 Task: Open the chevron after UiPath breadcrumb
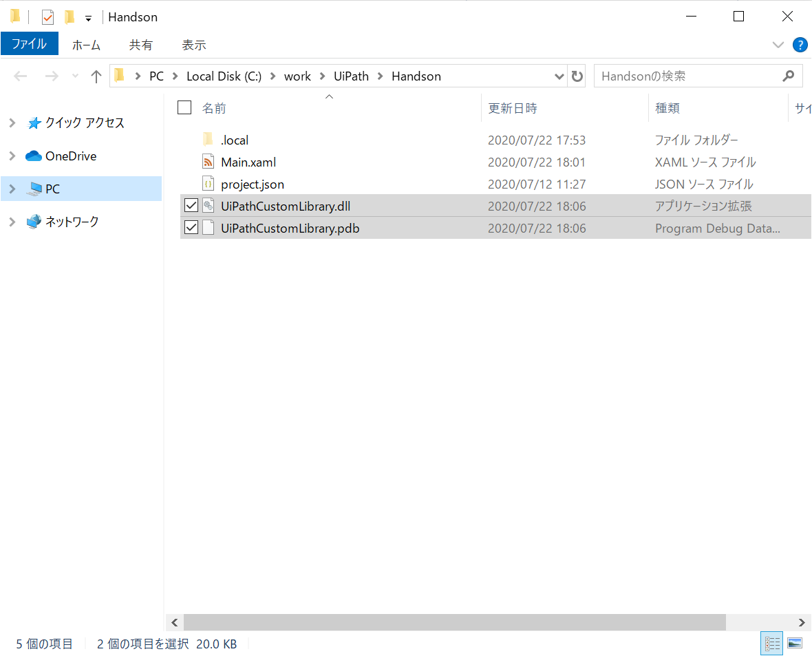click(x=380, y=76)
